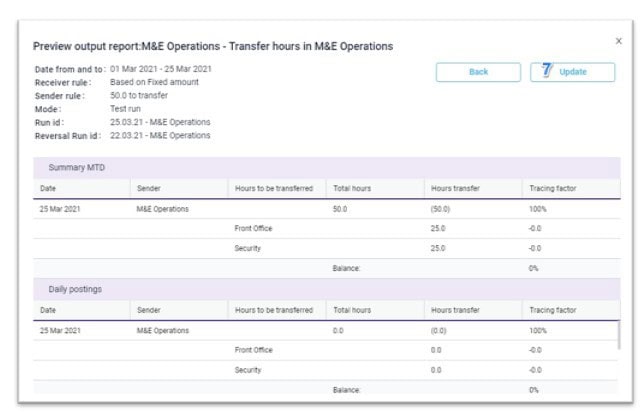Select Front Office row in Summary MTD
Screen dimensions: 641x413
253,228
